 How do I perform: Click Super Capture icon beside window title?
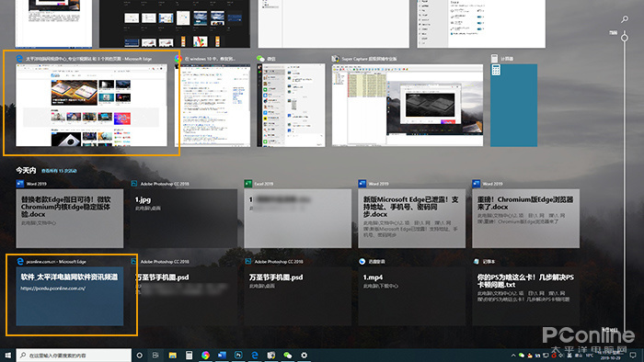pos(335,59)
